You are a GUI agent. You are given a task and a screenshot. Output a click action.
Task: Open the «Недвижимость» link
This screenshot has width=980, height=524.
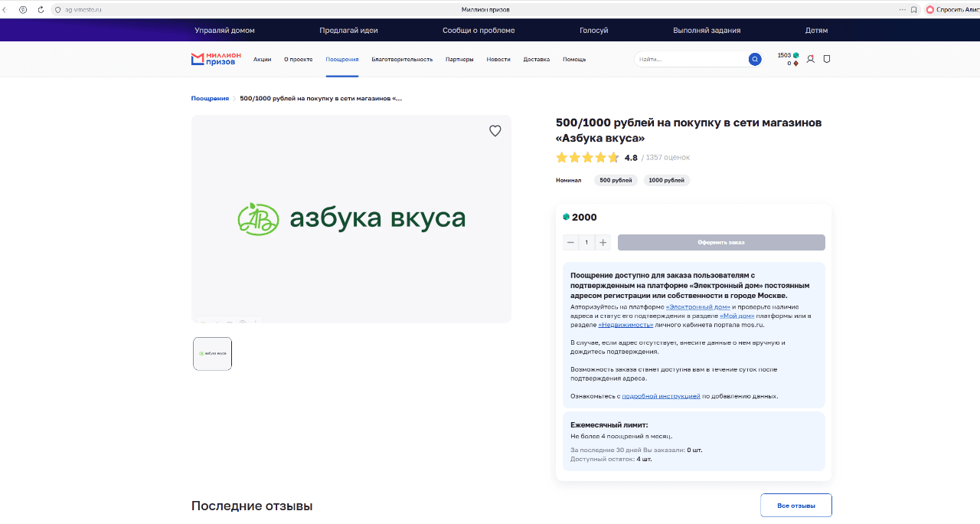pyautogui.click(x=626, y=325)
